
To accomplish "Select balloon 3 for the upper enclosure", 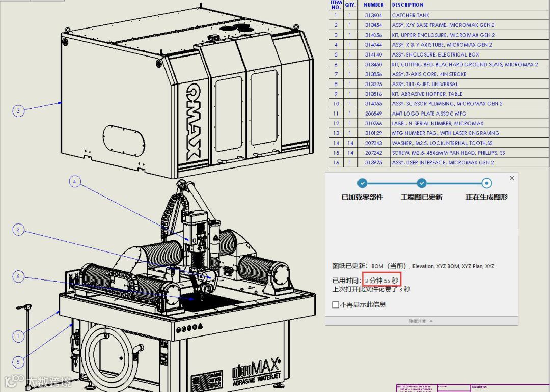I will [18, 111].
